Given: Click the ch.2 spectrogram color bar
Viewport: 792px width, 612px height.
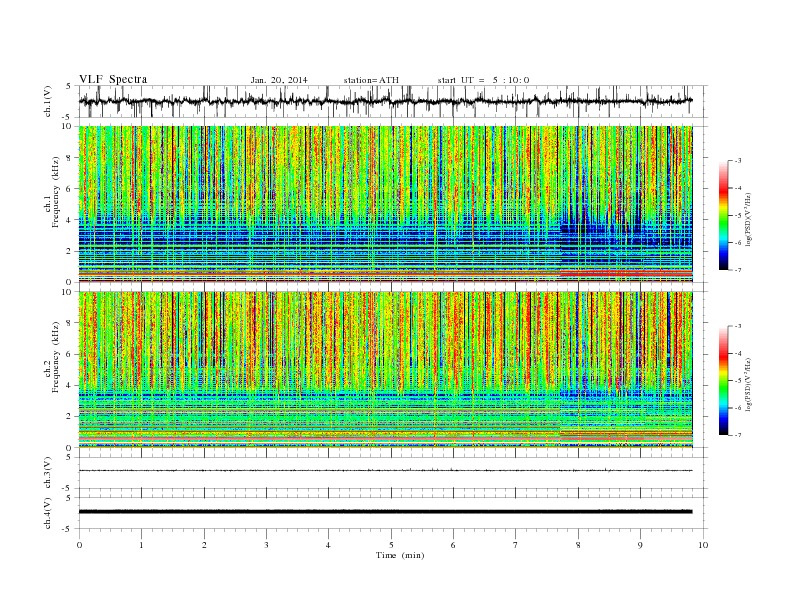Looking at the screenshot, I should (723, 380).
